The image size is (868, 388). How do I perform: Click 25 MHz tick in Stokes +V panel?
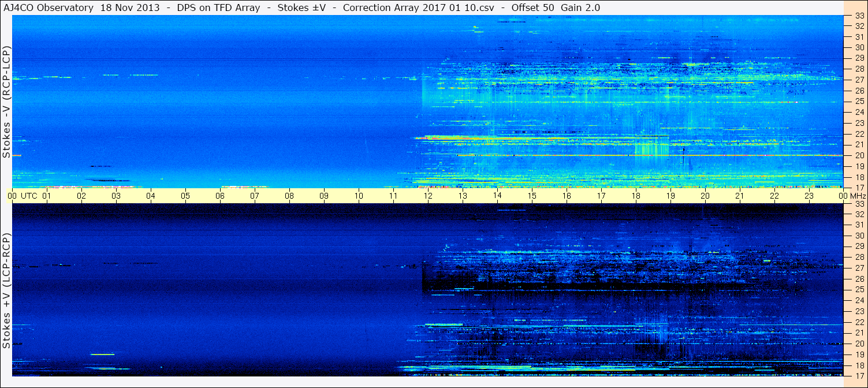click(x=859, y=289)
